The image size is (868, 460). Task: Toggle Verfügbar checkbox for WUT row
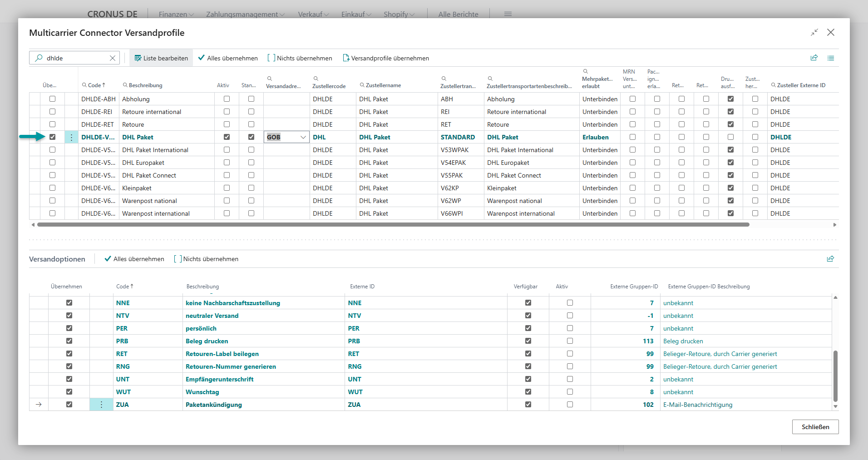pos(528,392)
